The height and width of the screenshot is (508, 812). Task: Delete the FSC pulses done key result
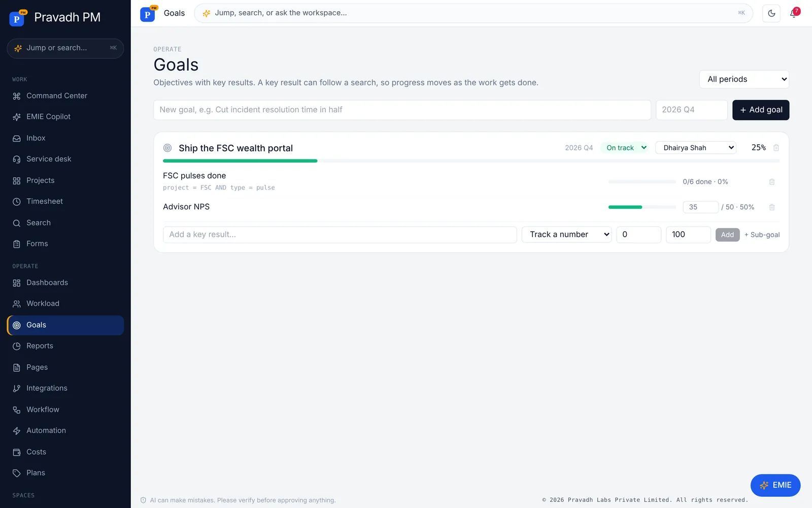point(772,182)
